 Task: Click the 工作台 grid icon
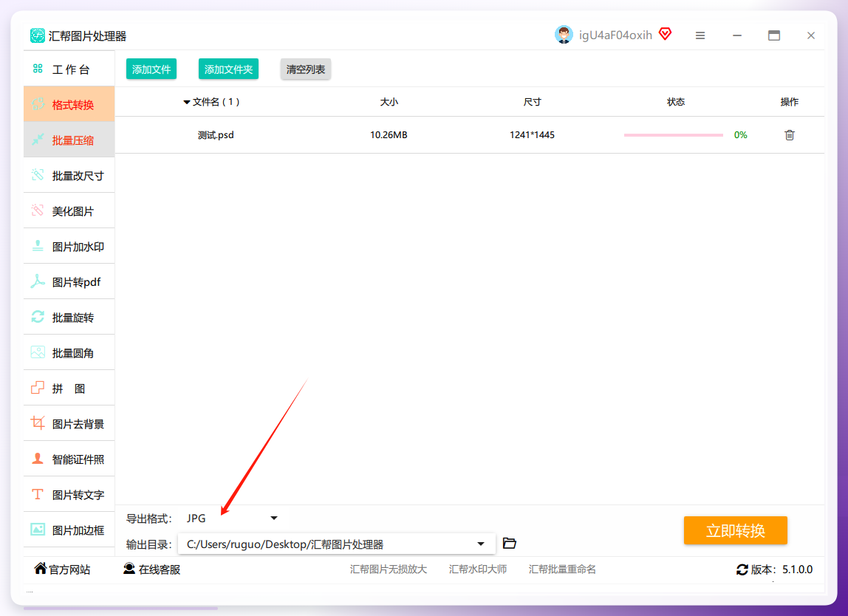click(x=38, y=69)
